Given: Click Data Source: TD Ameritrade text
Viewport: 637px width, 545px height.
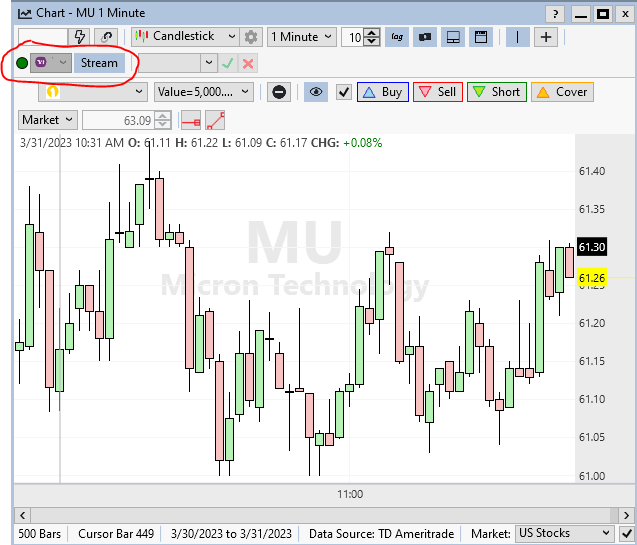Looking at the screenshot, I should tap(381, 533).
